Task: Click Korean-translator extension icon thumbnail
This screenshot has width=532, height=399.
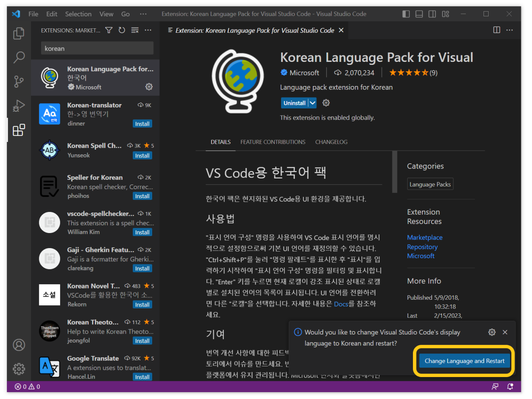Action: pos(49,114)
